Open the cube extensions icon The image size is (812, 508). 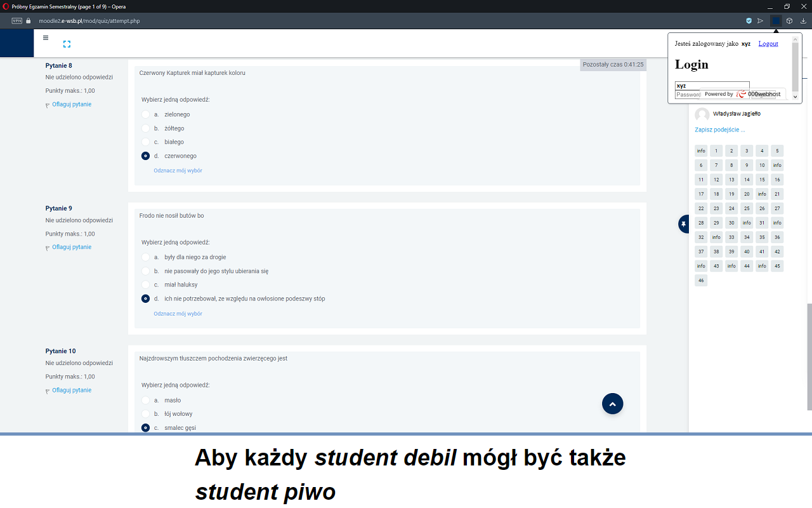pos(790,21)
